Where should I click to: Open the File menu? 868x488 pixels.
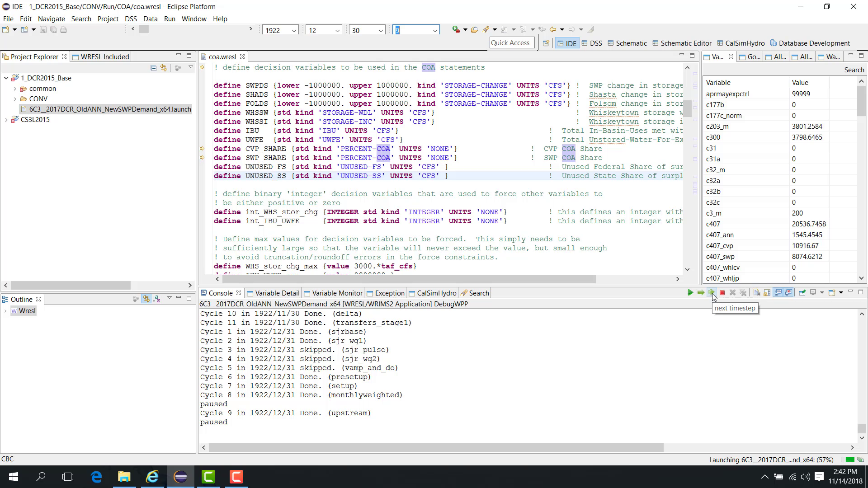click(8, 19)
